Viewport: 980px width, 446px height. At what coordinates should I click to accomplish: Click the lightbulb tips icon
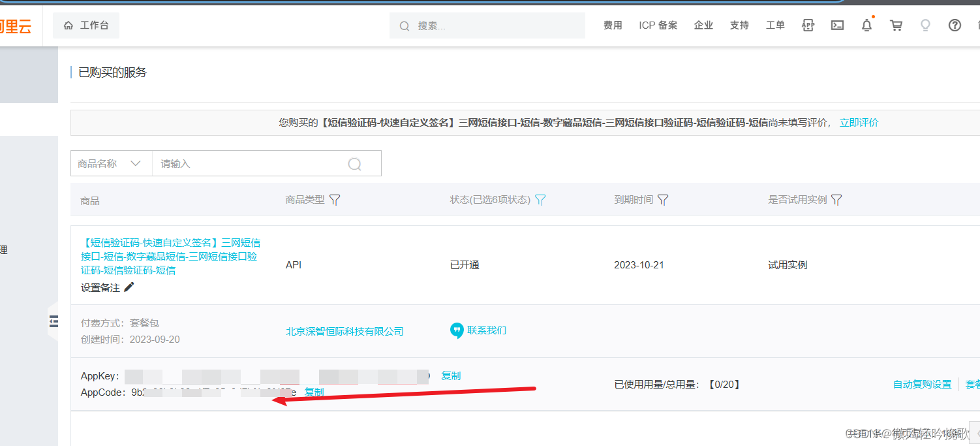click(x=925, y=25)
